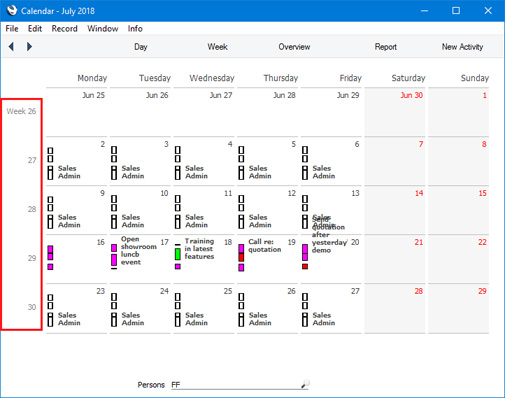505x398 pixels.
Task: Open the File menu
Action: point(12,29)
